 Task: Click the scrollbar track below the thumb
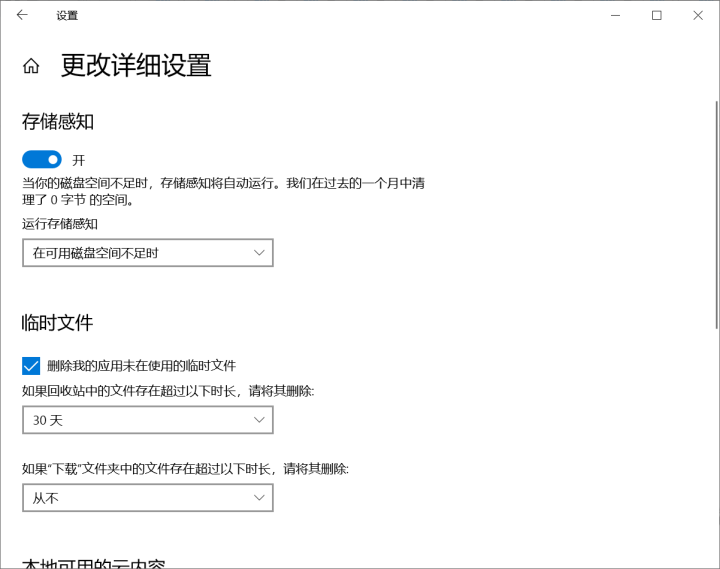coord(716,450)
